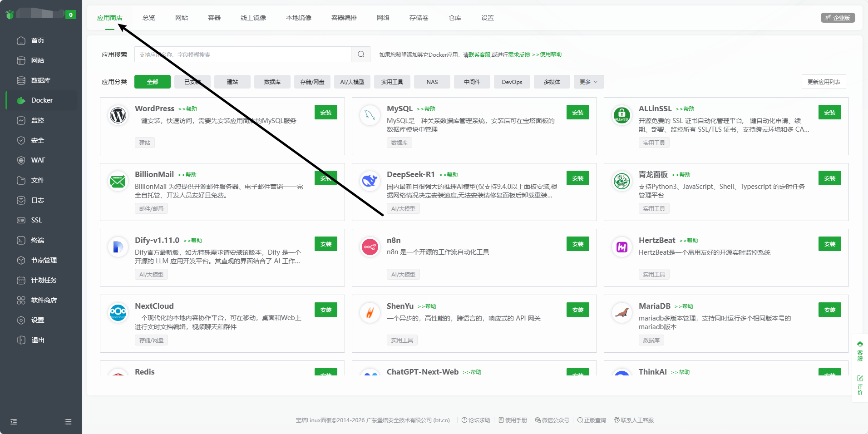Open the 需求反馈 link
Viewport: 868px width, 434px height.
tap(519, 54)
